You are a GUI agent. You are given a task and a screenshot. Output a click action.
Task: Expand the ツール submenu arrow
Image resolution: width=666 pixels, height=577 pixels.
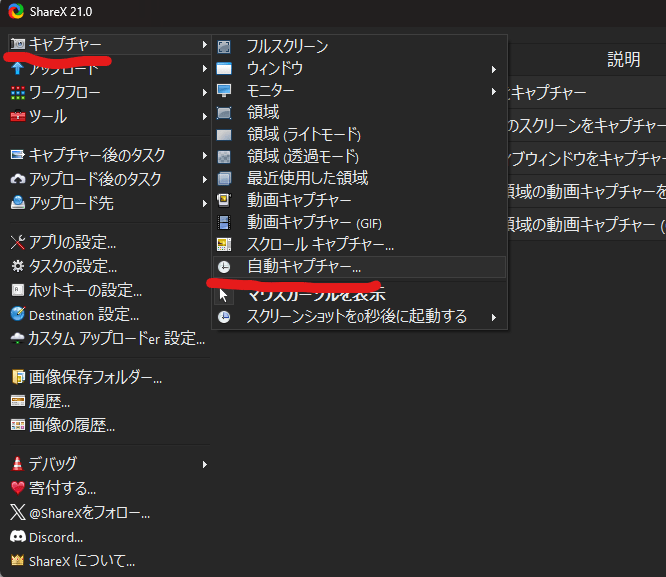(x=205, y=116)
